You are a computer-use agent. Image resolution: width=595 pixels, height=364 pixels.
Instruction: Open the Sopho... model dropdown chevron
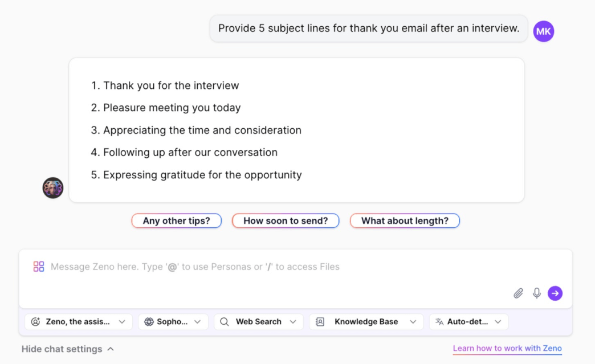coord(197,321)
